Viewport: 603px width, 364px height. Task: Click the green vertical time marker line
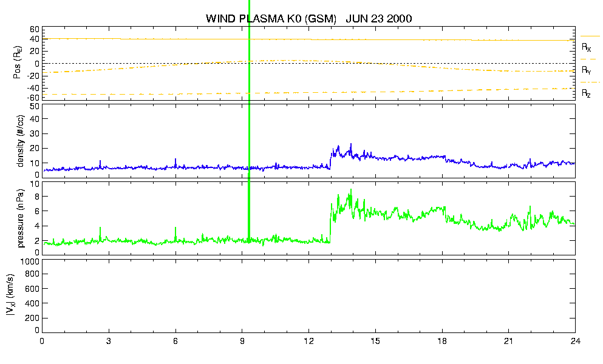[x=249, y=121]
